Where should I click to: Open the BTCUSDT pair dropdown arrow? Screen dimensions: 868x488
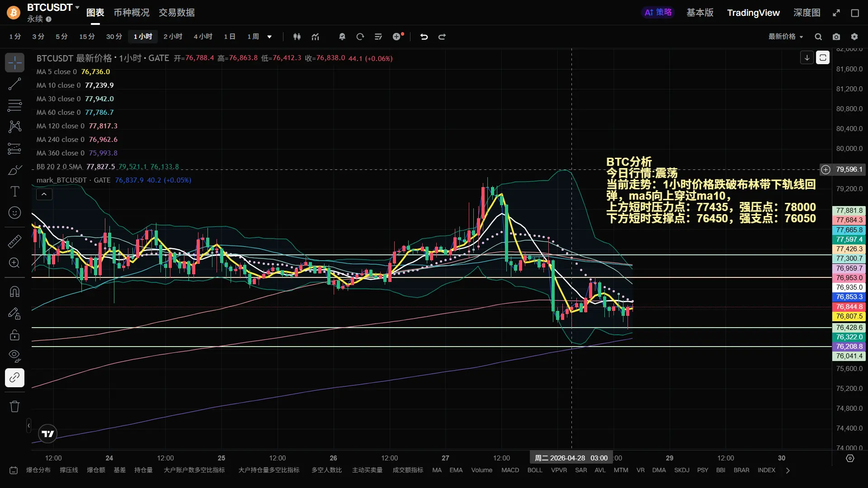click(x=77, y=7)
